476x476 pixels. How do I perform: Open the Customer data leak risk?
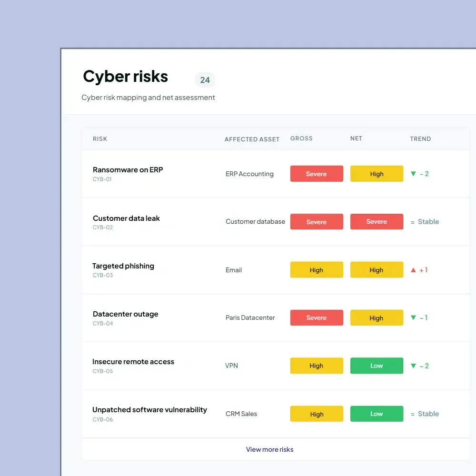point(126,218)
